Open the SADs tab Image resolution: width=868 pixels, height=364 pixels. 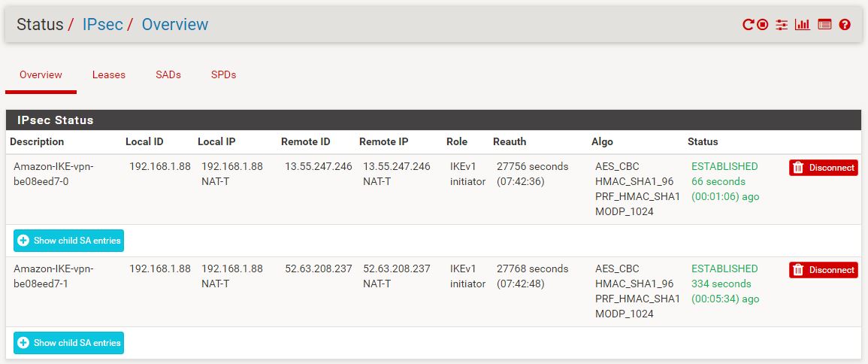168,74
